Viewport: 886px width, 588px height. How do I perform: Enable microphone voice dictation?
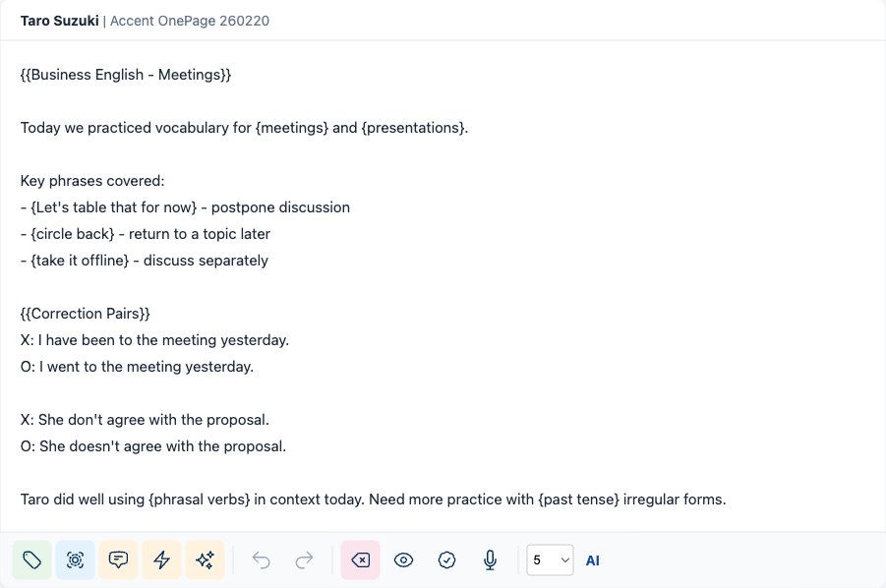click(x=489, y=559)
